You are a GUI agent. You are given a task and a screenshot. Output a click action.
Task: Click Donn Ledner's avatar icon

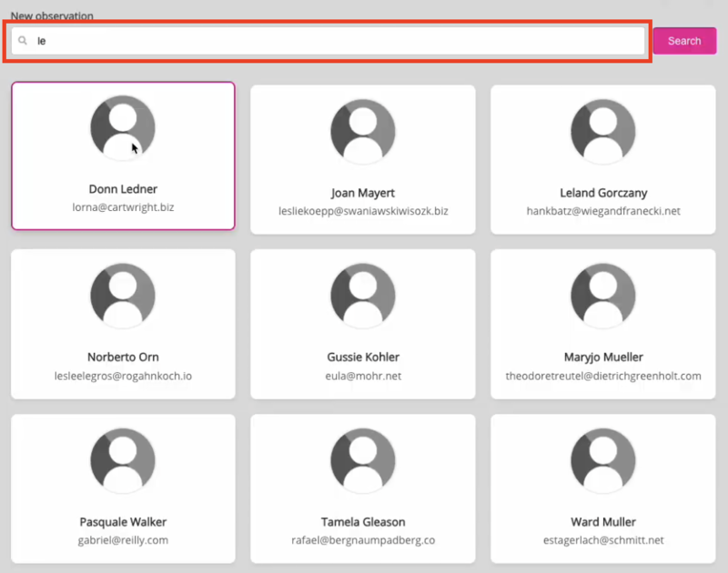(x=123, y=128)
